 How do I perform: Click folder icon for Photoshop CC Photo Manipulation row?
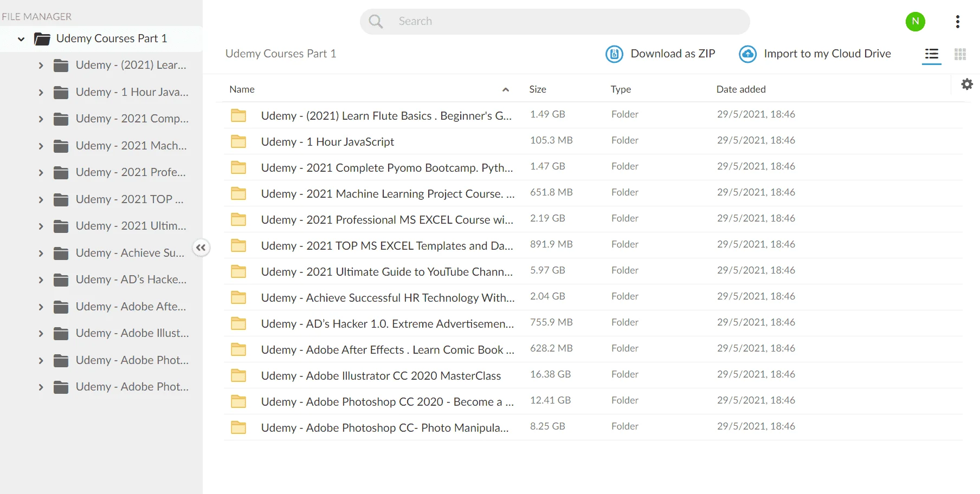pos(238,427)
